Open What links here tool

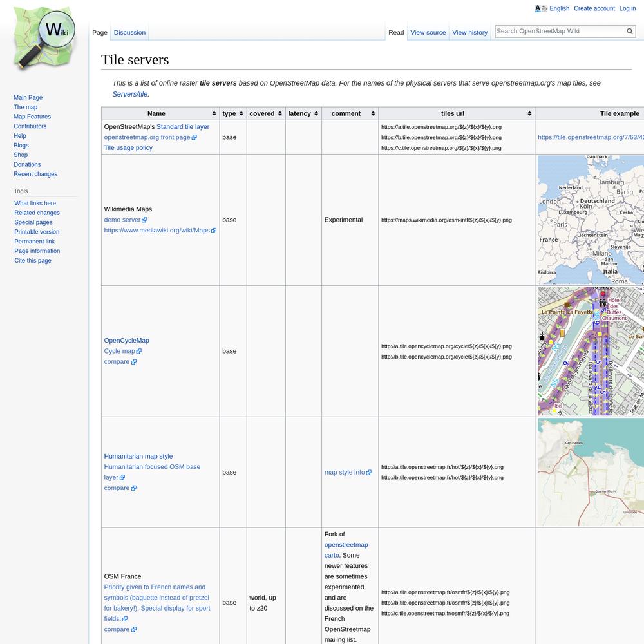(35, 204)
